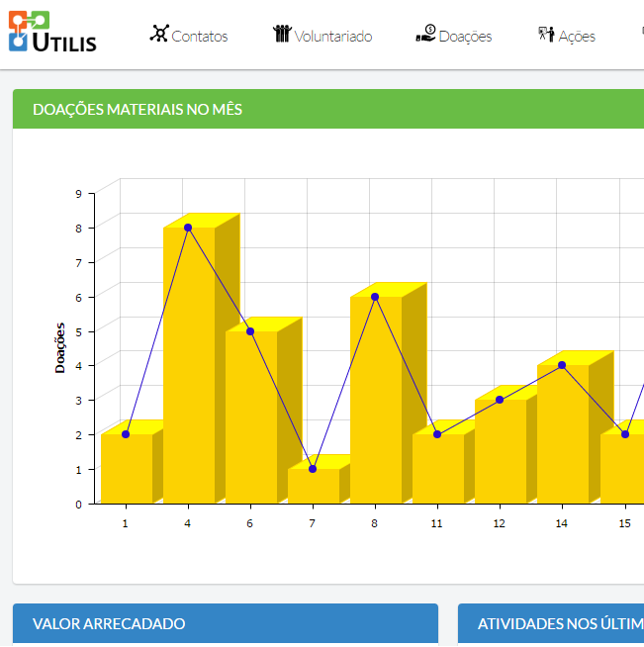Click the data point for day 1

(126, 434)
